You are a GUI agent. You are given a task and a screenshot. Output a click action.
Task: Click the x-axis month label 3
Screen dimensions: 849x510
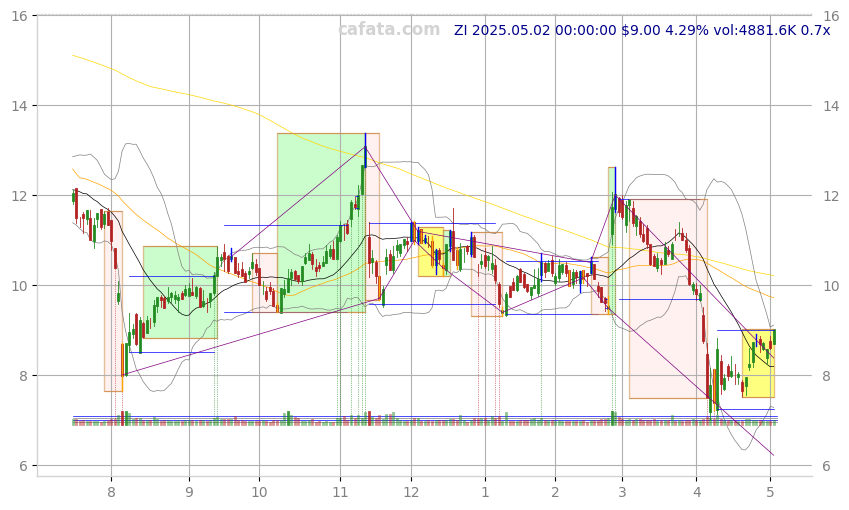(623, 492)
